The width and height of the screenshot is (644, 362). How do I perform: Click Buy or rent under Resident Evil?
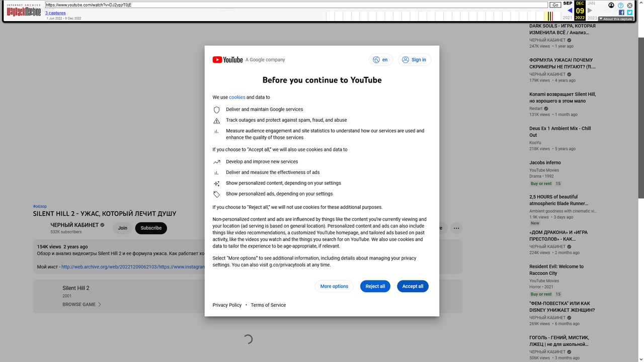point(541,294)
